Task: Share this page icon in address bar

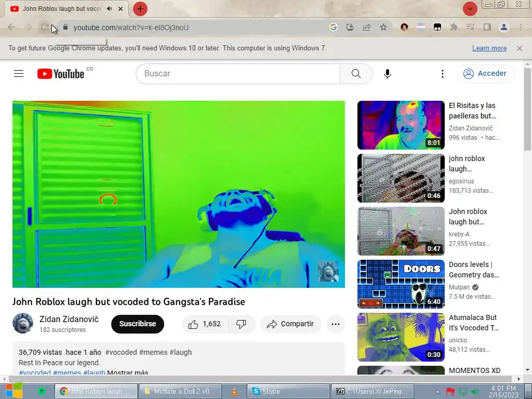Action: coord(366,27)
